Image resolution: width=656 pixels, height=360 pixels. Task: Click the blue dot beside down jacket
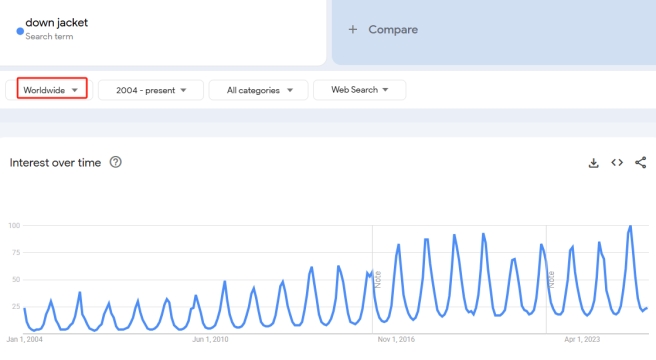20,31
